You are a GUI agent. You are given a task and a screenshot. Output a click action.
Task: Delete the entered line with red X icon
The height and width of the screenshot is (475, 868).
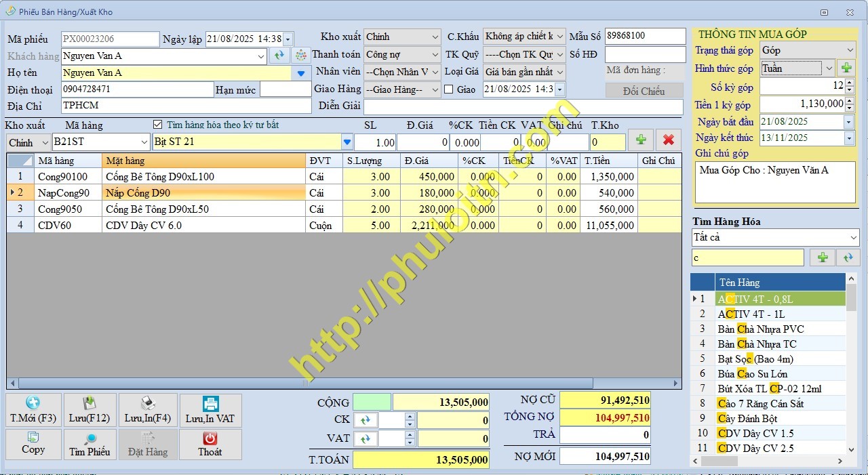tap(668, 140)
